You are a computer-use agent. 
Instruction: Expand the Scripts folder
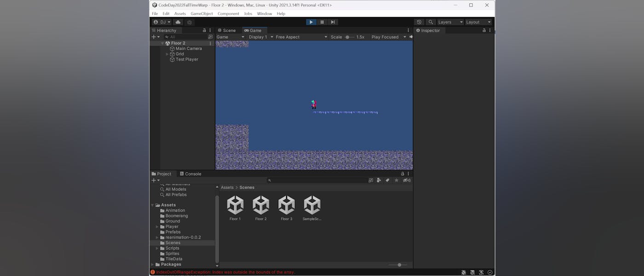point(157,248)
